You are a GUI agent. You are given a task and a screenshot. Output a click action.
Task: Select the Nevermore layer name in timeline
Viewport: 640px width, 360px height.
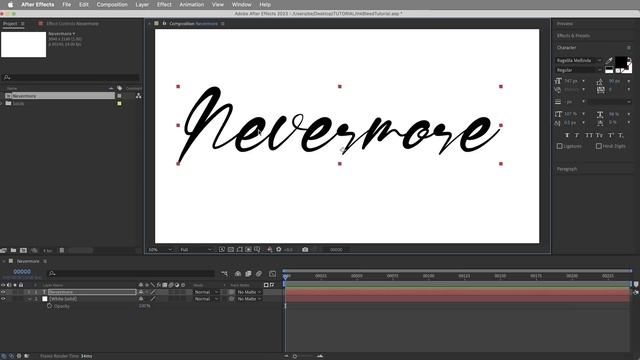92,292
